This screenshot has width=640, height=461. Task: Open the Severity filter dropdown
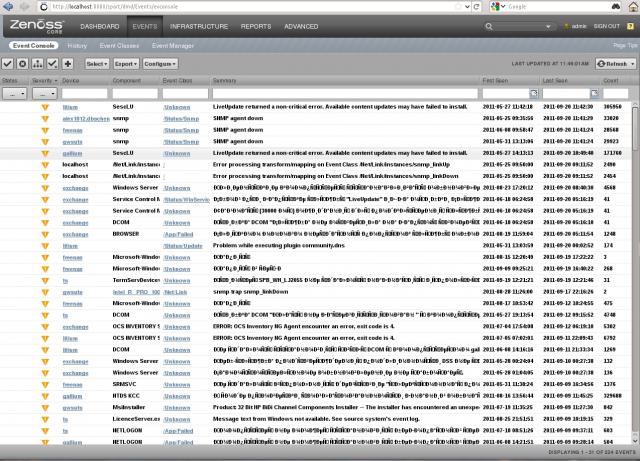(44, 94)
